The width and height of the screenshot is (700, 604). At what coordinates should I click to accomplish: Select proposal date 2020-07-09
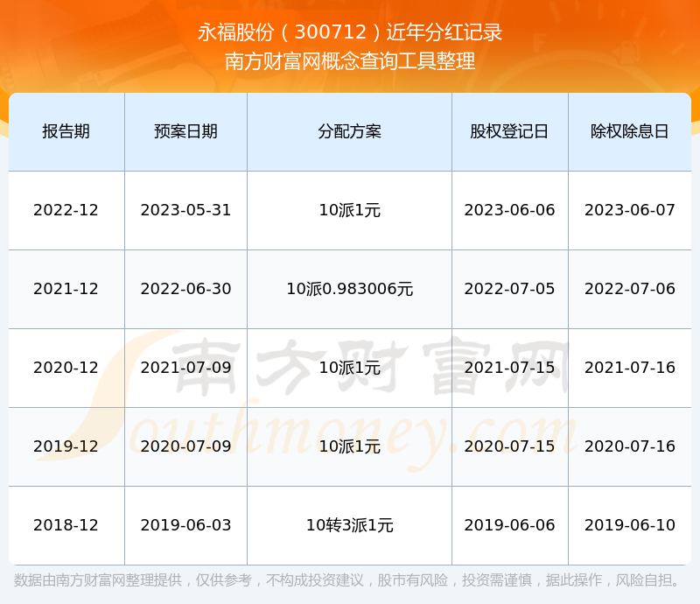point(185,446)
